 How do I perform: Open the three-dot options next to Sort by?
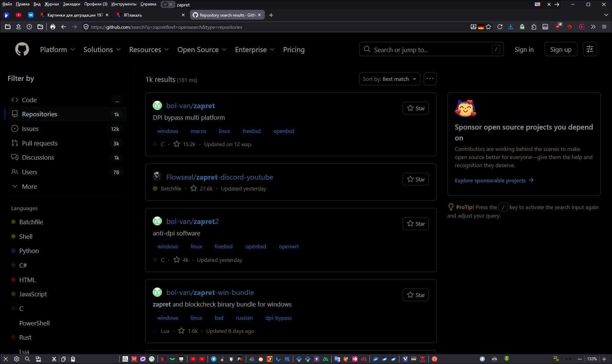[x=430, y=79]
